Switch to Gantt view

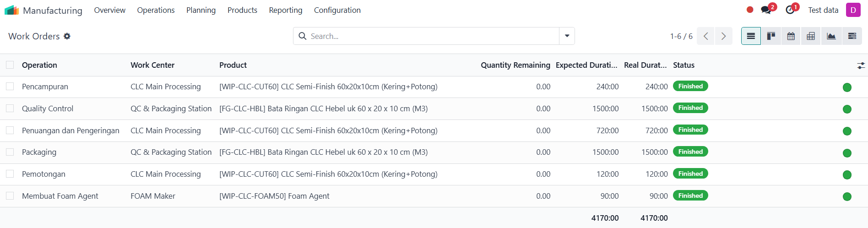pos(852,36)
